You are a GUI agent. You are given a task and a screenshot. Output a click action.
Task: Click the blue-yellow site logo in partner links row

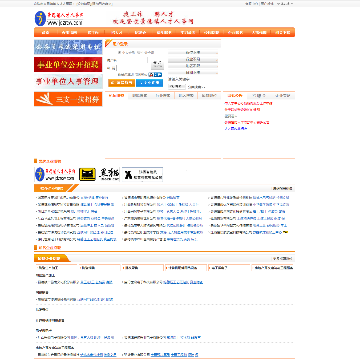pos(55,174)
